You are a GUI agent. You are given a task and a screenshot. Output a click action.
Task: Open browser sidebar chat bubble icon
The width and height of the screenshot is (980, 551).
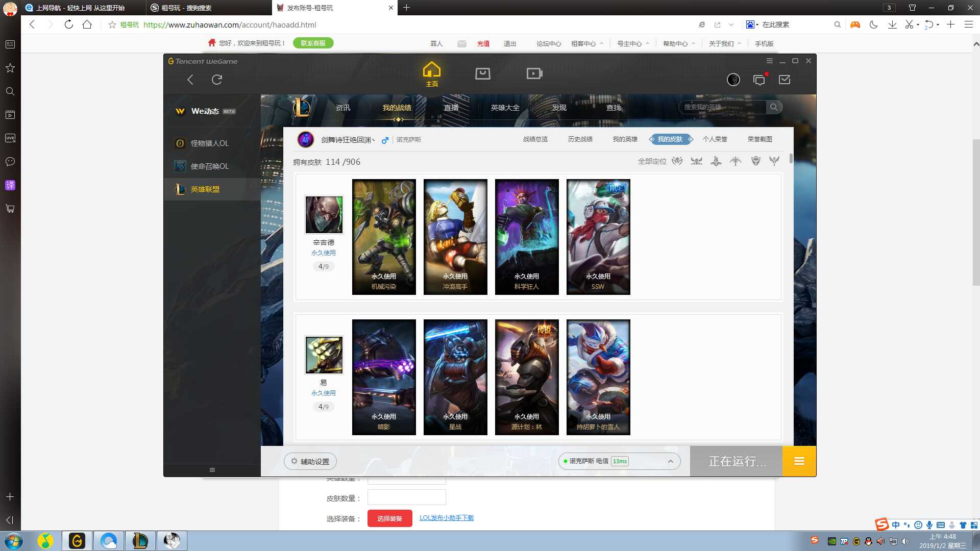click(10, 162)
